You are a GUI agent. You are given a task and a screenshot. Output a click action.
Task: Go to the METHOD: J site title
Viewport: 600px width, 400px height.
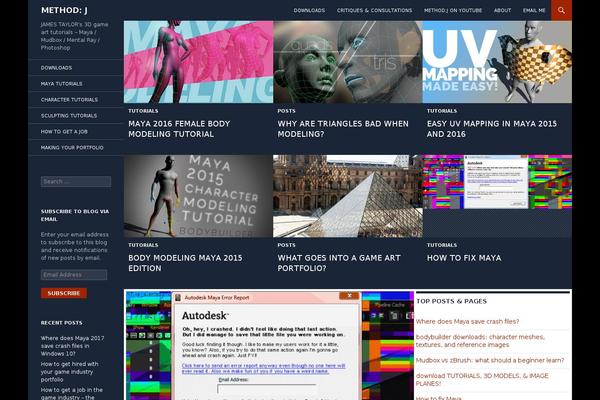(x=64, y=10)
